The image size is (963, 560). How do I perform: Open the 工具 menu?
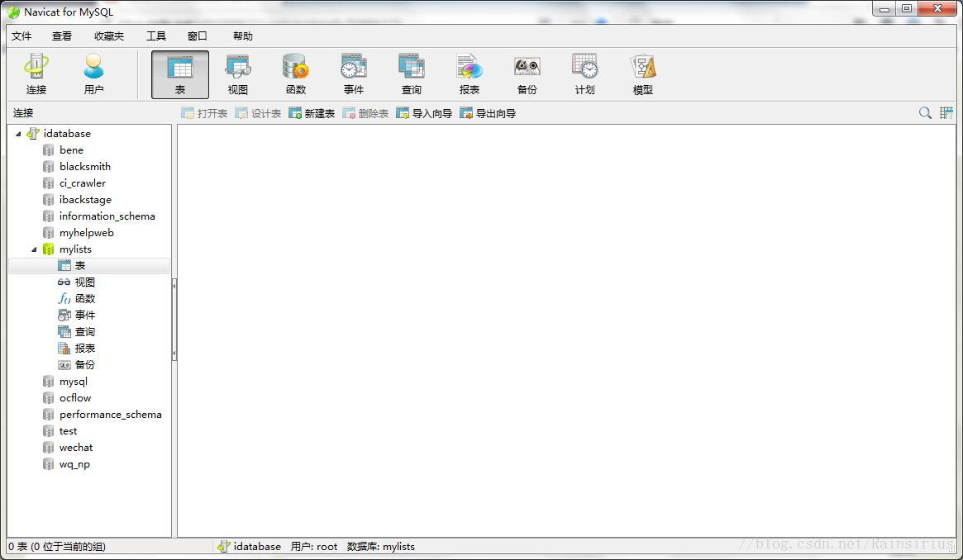pyautogui.click(x=156, y=36)
